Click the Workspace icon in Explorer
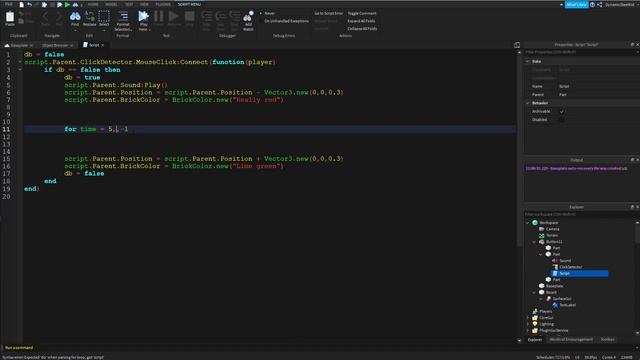This screenshot has height=360, width=640. (535, 223)
